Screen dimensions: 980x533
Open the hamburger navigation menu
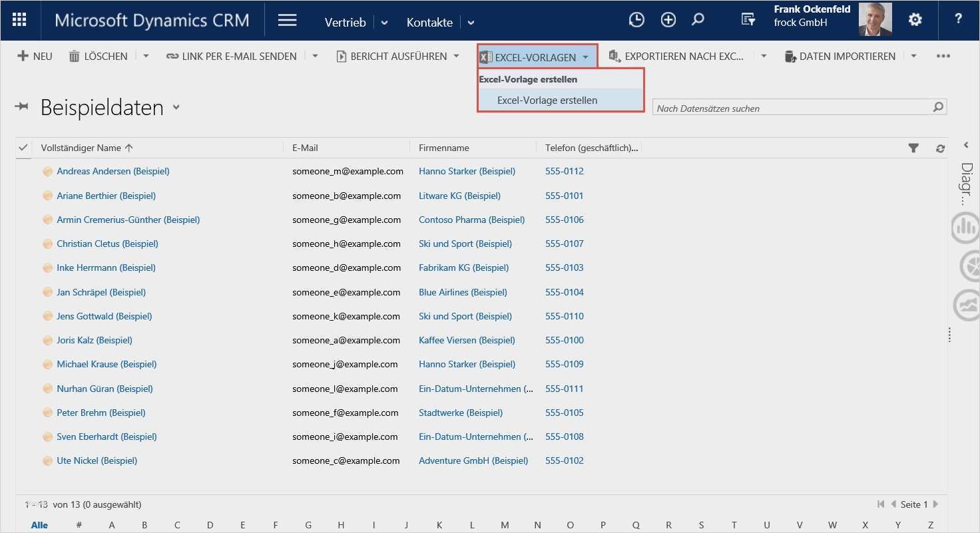coord(288,21)
